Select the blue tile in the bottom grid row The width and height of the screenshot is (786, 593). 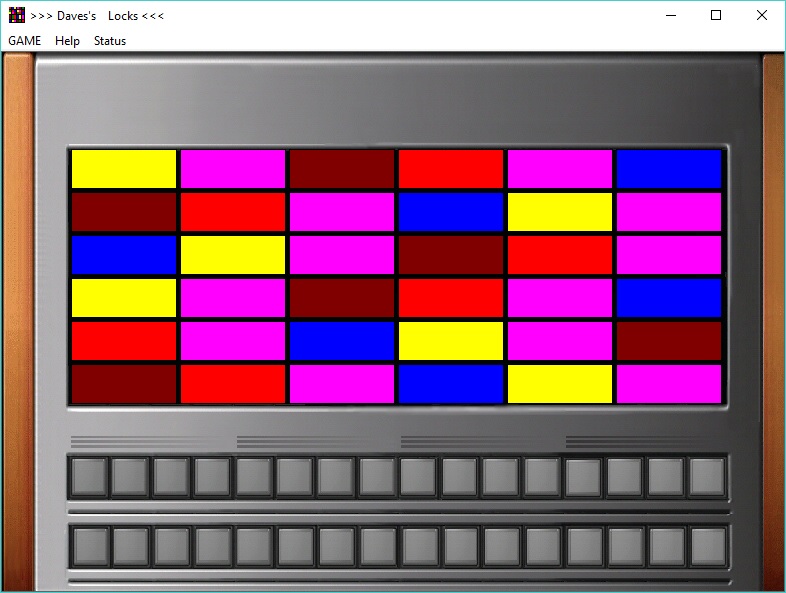coord(451,384)
